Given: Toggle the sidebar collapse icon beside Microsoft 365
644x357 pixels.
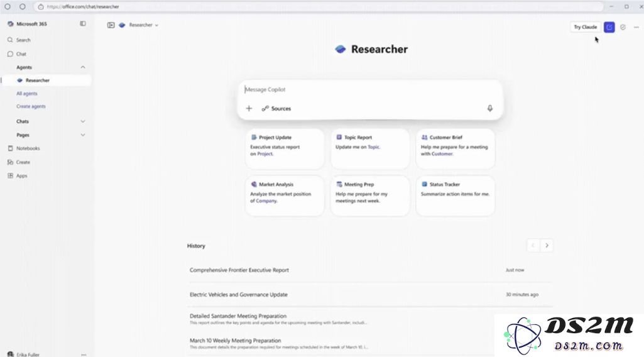Looking at the screenshot, I should point(83,24).
